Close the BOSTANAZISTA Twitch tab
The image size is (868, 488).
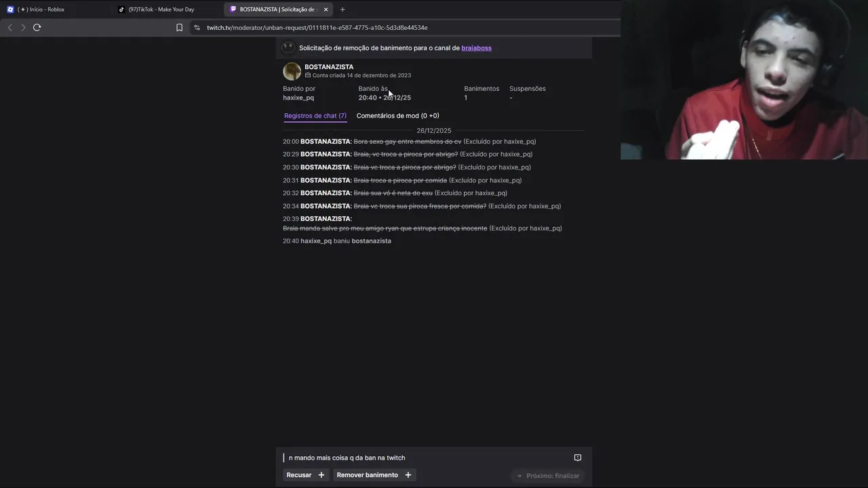pos(325,9)
